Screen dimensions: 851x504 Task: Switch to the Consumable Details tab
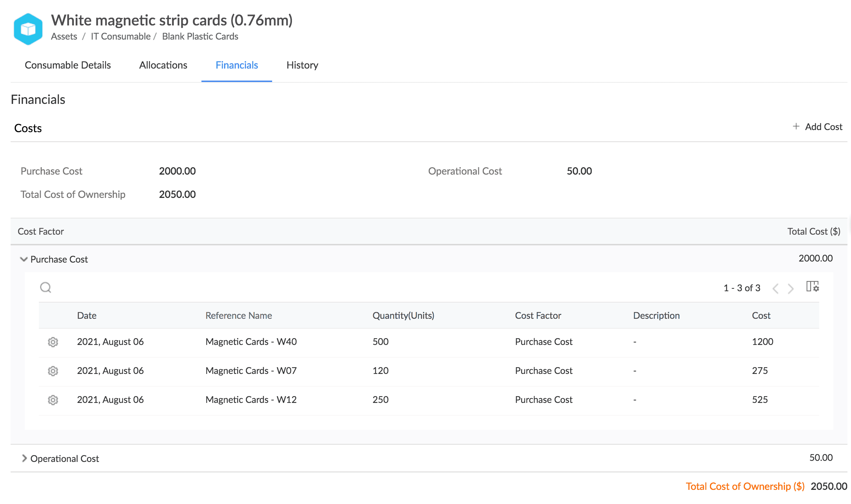[x=68, y=65]
